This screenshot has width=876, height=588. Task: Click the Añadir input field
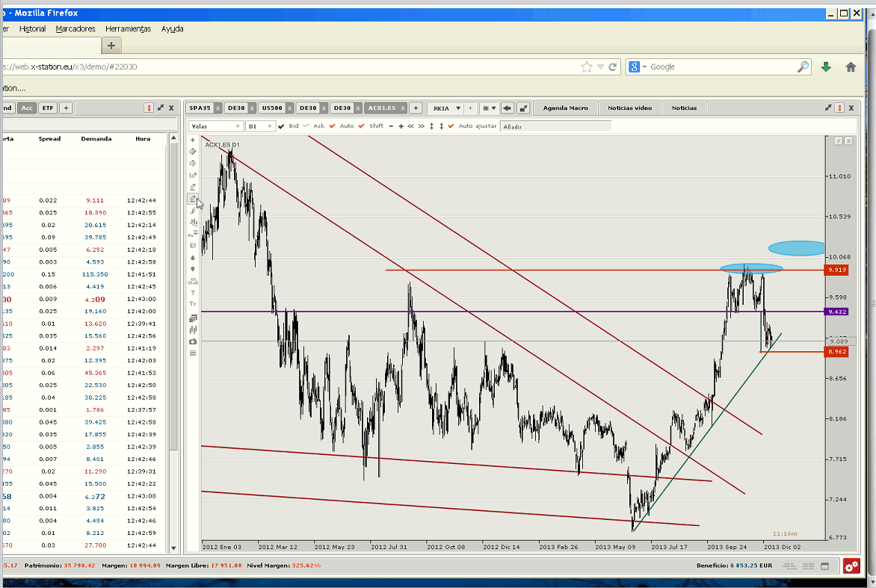click(x=555, y=127)
